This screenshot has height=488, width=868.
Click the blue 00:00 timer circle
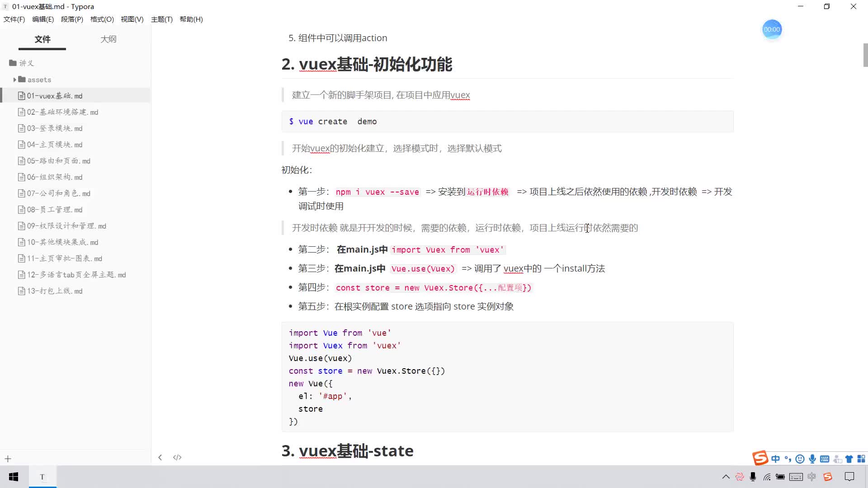click(772, 29)
